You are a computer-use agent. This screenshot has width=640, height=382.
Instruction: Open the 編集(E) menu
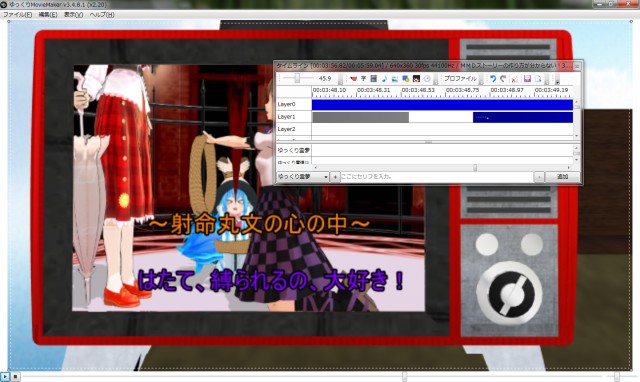coord(48,14)
